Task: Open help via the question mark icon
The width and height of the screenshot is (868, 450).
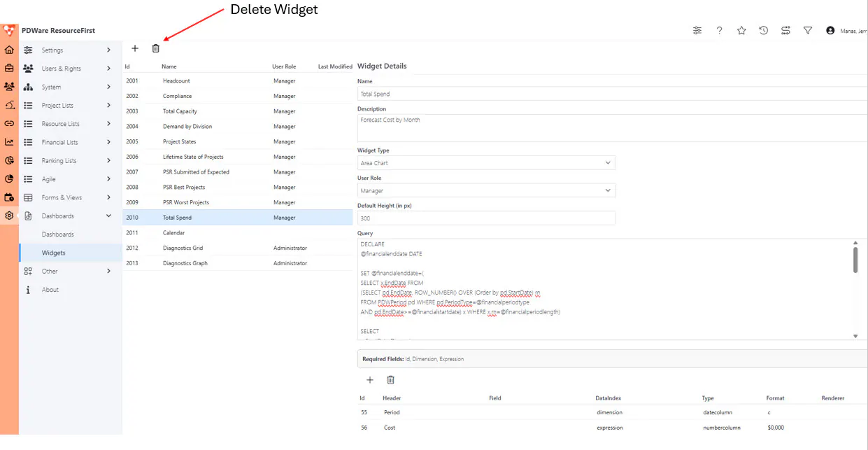Action: pos(719,31)
